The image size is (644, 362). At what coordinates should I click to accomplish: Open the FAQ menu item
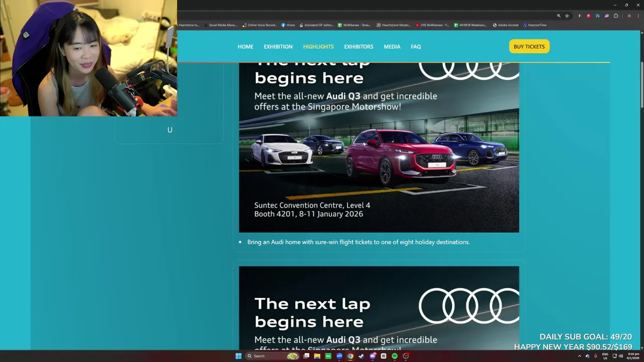click(x=416, y=47)
